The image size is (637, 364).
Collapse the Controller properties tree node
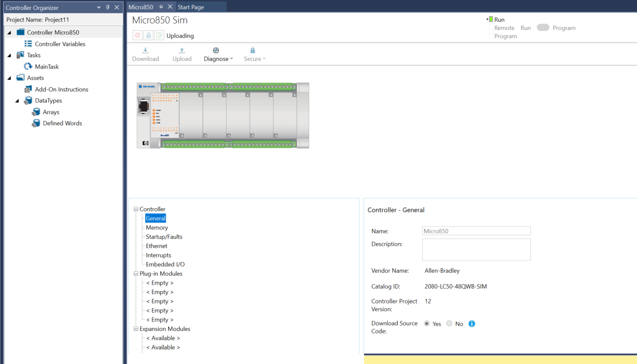click(136, 209)
